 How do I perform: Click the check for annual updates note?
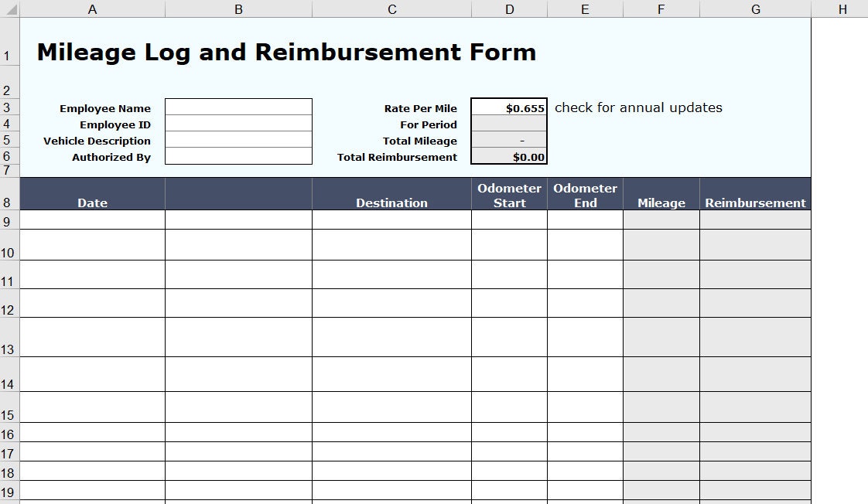(x=639, y=108)
